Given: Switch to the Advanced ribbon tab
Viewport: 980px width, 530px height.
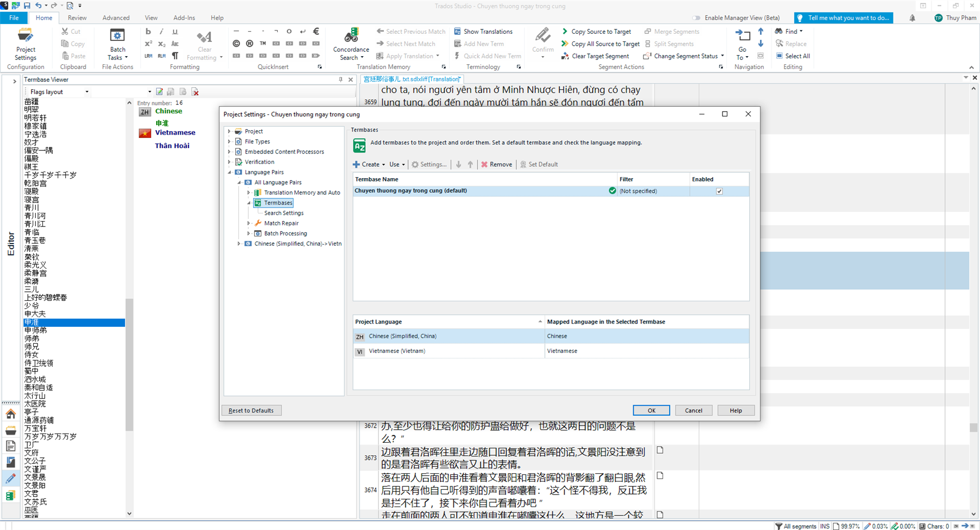Looking at the screenshot, I should 116,18.
